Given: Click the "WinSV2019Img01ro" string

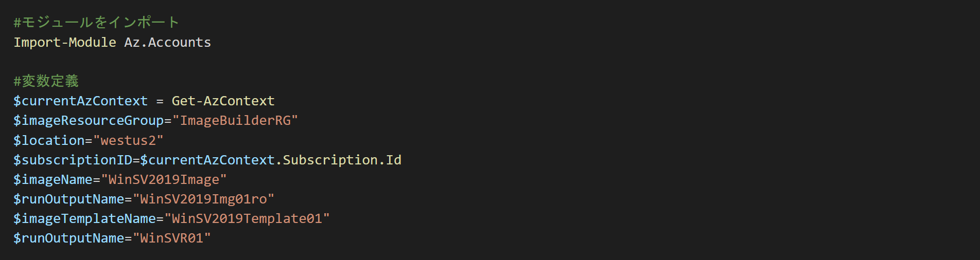Looking at the screenshot, I should coord(203,199).
